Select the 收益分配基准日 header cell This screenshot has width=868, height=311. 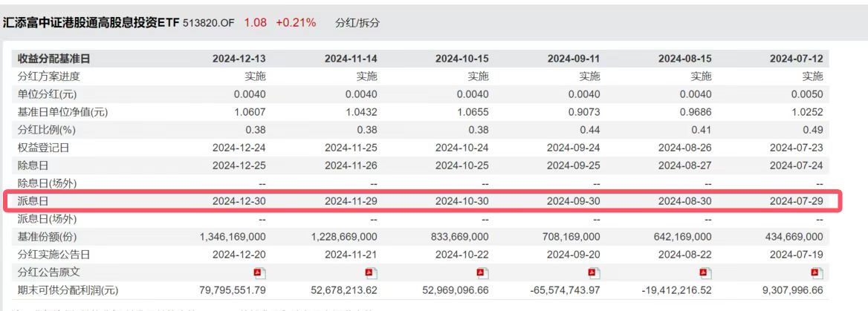54,59
